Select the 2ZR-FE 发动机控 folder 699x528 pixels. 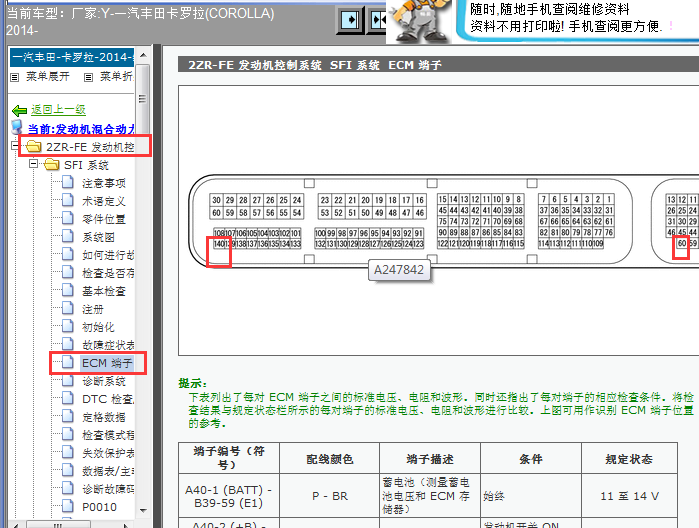(90, 147)
